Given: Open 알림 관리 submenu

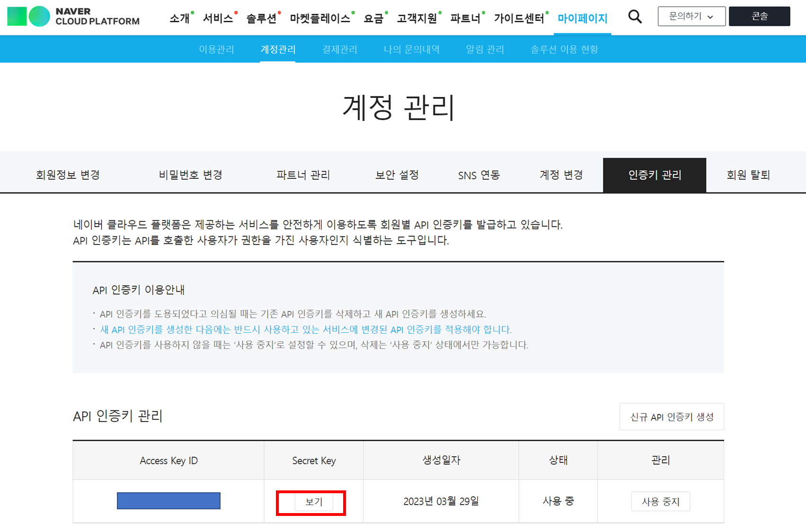Looking at the screenshot, I should [485, 49].
